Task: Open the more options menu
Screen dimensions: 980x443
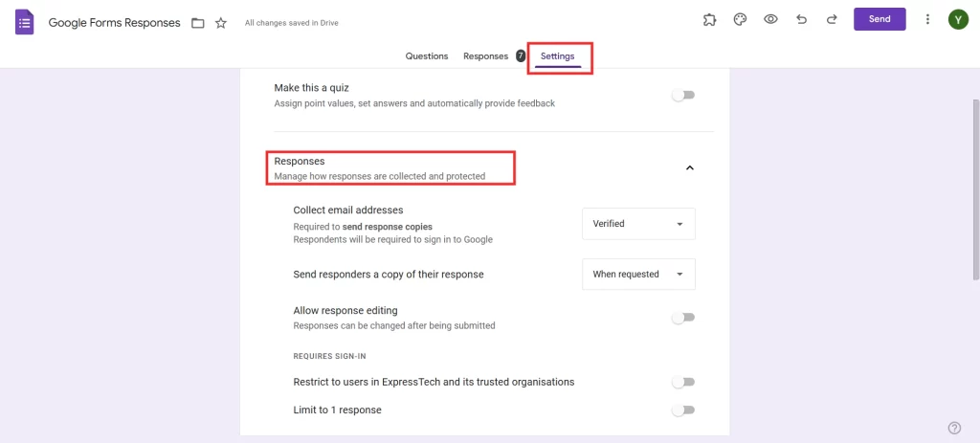Action: pyautogui.click(x=927, y=19)
